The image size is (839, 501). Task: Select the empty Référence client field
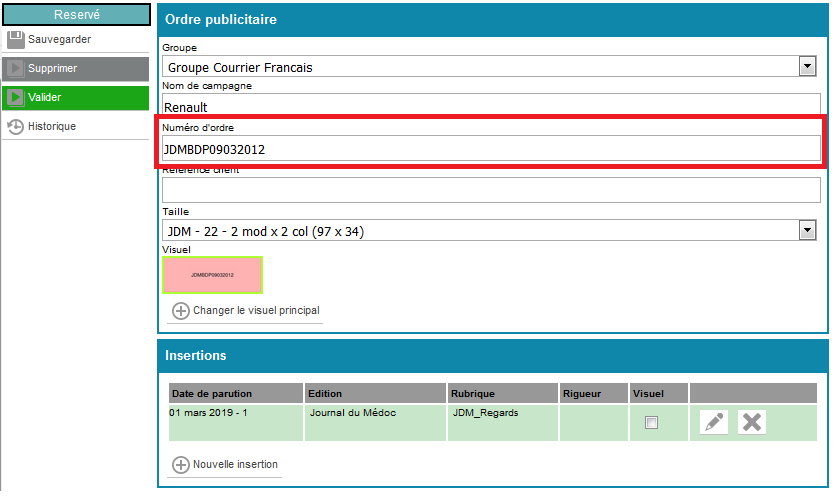[490, 190]
